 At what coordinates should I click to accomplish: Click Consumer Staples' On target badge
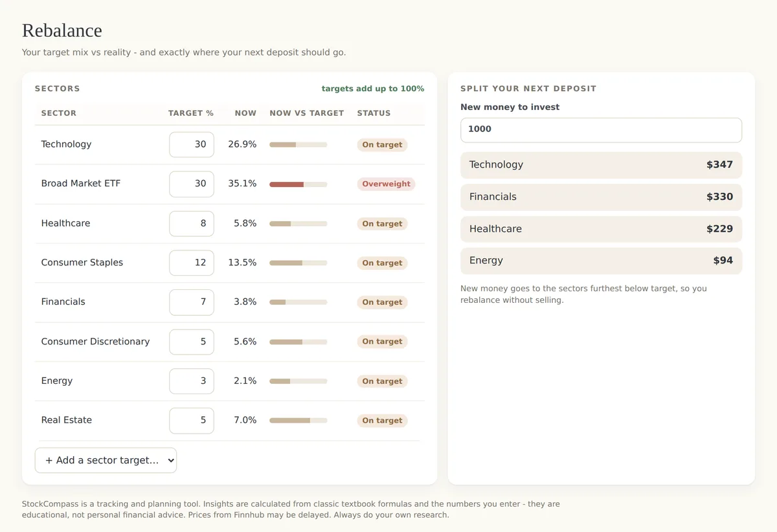coord(382,263)
